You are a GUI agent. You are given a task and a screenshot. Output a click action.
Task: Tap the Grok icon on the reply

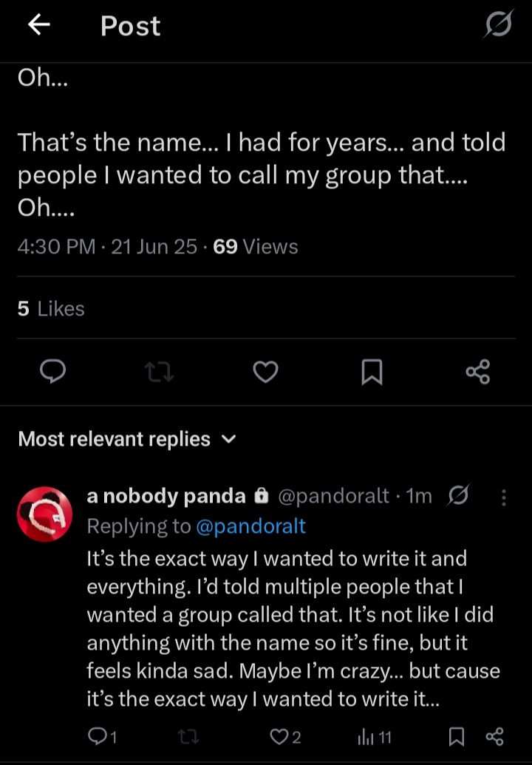click(458, 496)
